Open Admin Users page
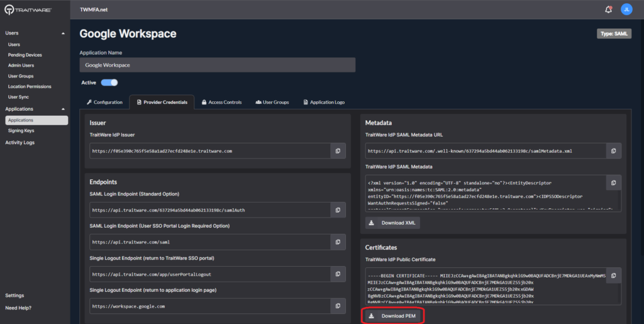 tap(21, 65)
